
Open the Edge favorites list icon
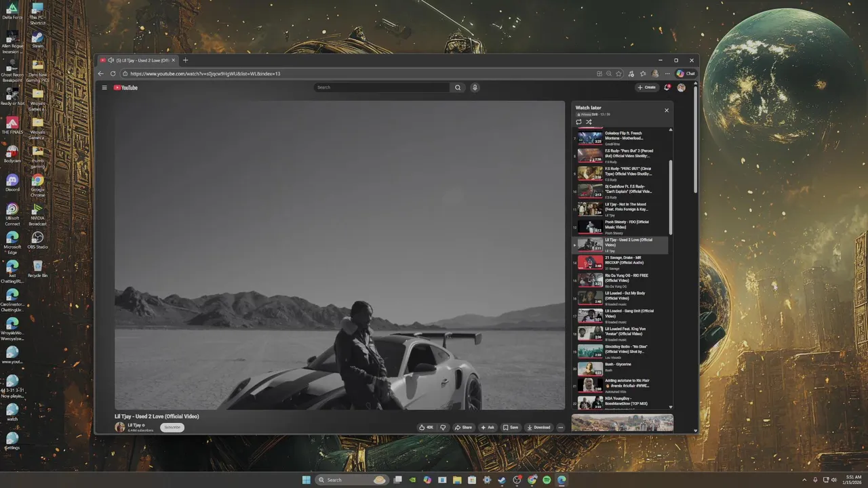click(643, 73)
